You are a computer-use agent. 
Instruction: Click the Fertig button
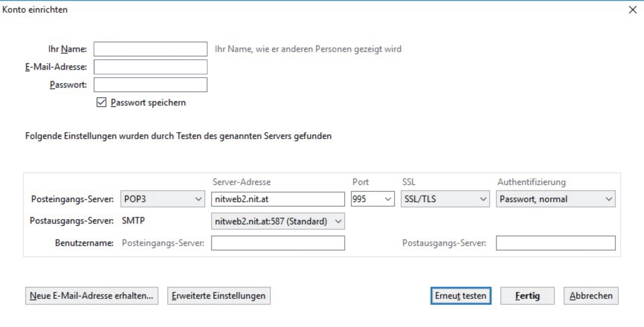click(527, 296)
